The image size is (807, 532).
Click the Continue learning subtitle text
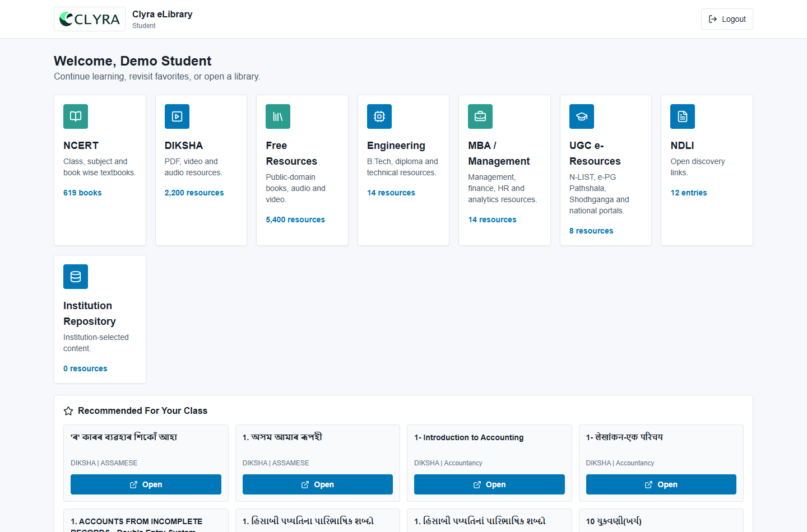(157, 77)
